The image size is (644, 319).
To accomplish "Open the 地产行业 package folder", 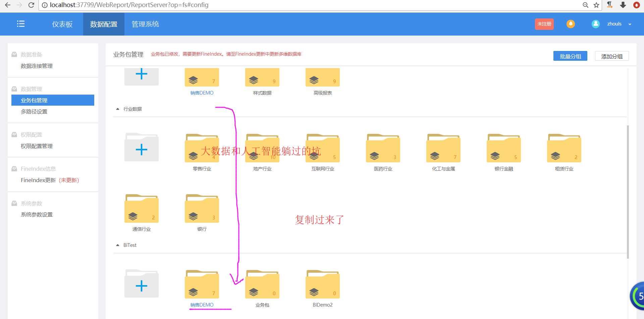I will [262, 148].
